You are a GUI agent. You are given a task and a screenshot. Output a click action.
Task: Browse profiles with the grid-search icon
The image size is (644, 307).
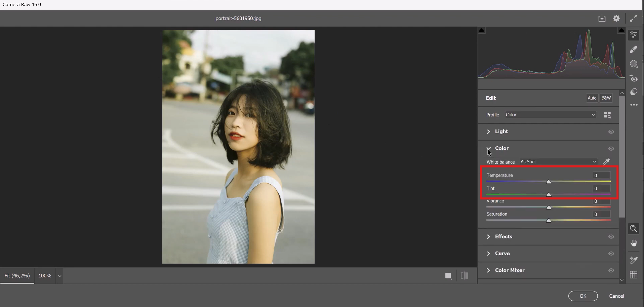607,115
